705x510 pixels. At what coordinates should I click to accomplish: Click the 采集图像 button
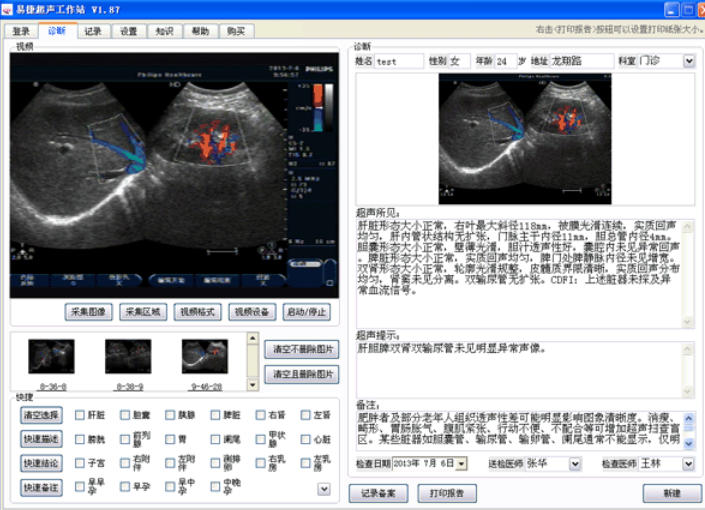point(89,312)
